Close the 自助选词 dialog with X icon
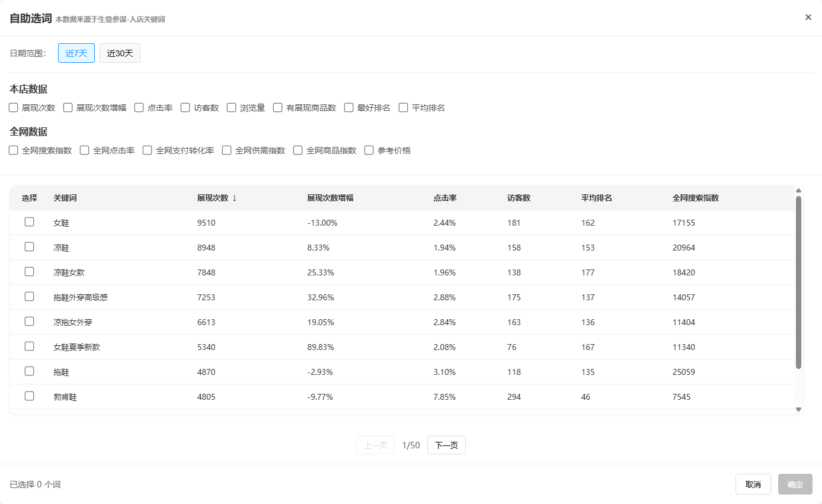 point(808,17)
